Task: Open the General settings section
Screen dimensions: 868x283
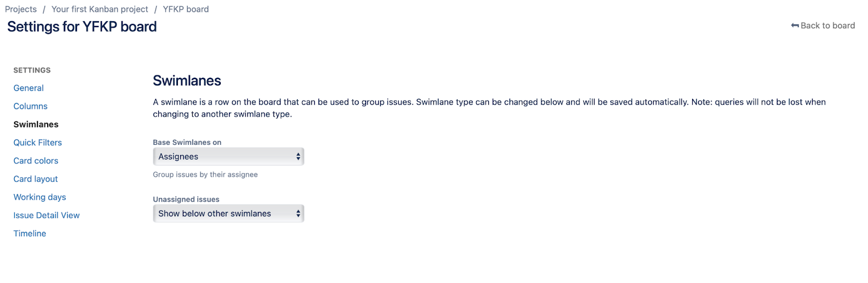Action: click(x=29, y=88)
